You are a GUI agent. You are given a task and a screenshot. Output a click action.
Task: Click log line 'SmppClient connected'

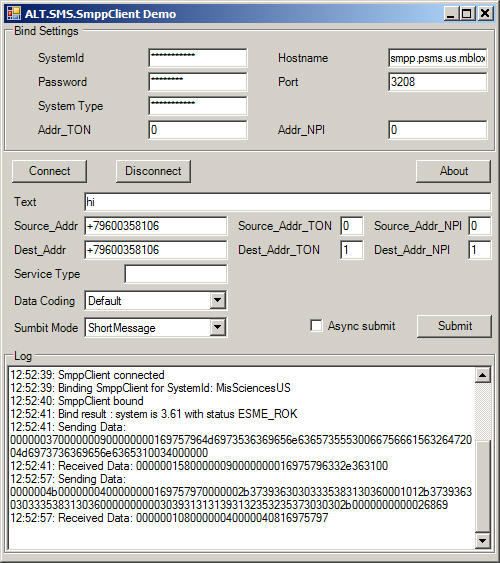pyautogui.click(x=87, y=375)
